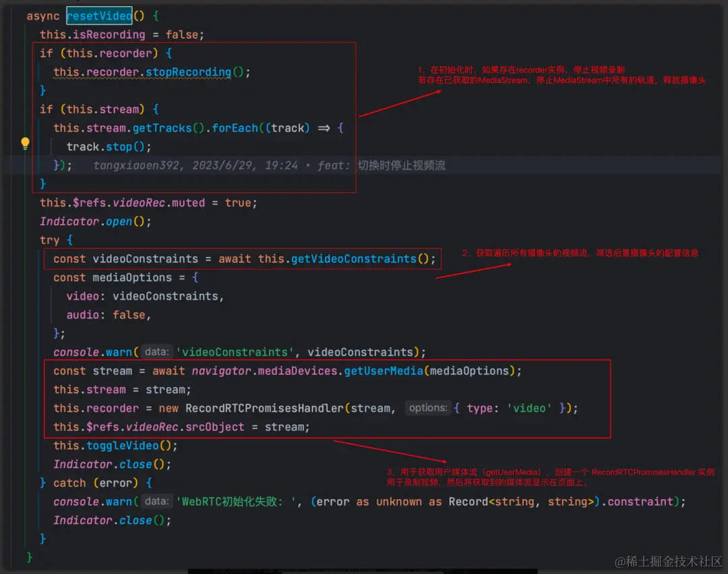Click the Record<string, string> type
Image resolution: width=728 pixels, height=574 pixels.
(x=521, y=502)
